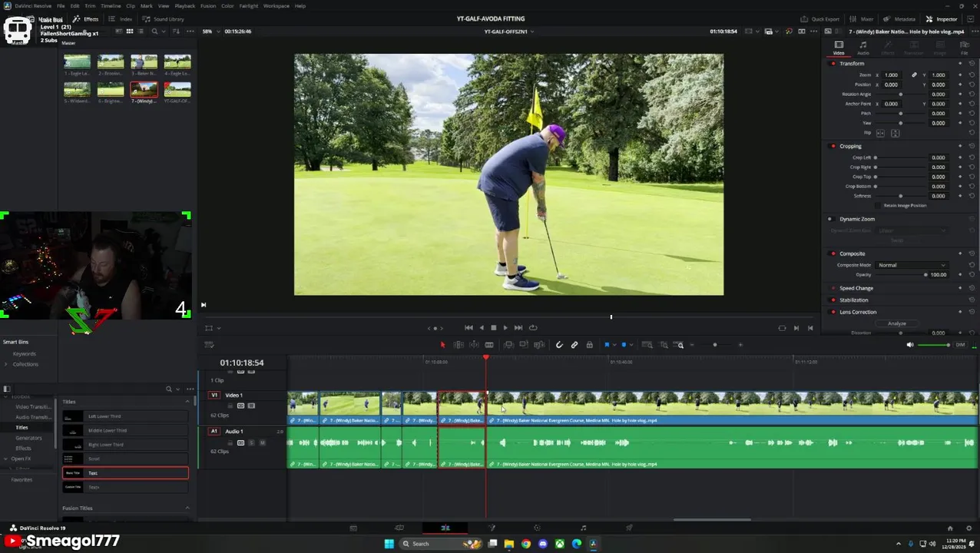Jump to first frame transport button
Viewport: 980px width, 553px height.
point(468,328)
